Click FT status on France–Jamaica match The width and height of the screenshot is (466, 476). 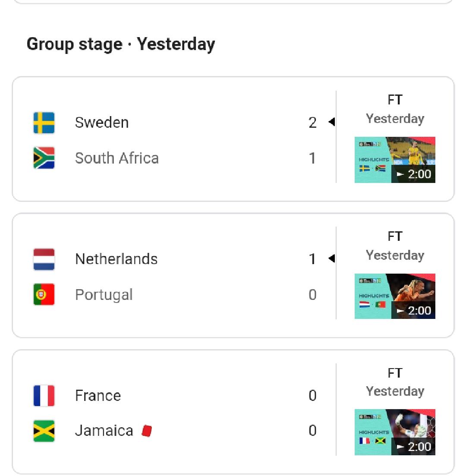(x=395, y=373)
